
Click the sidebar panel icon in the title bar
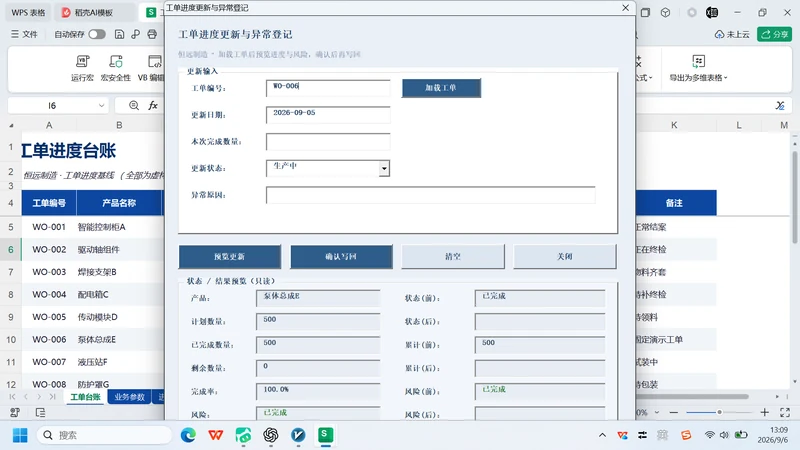pos(645,13)
